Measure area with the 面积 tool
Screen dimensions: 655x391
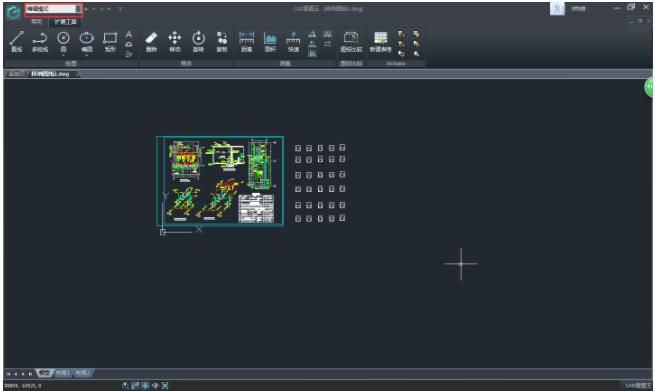pos(270,41)
